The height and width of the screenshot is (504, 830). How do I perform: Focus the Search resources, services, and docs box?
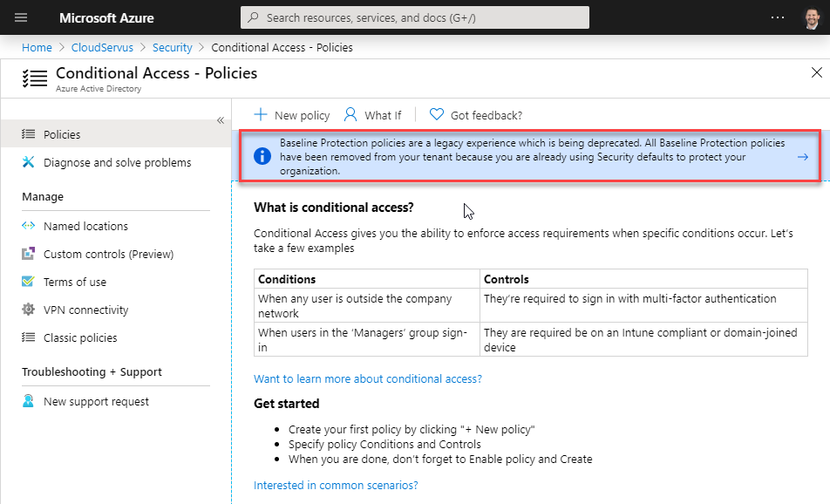pyautogui.click(x=414, y=17)
